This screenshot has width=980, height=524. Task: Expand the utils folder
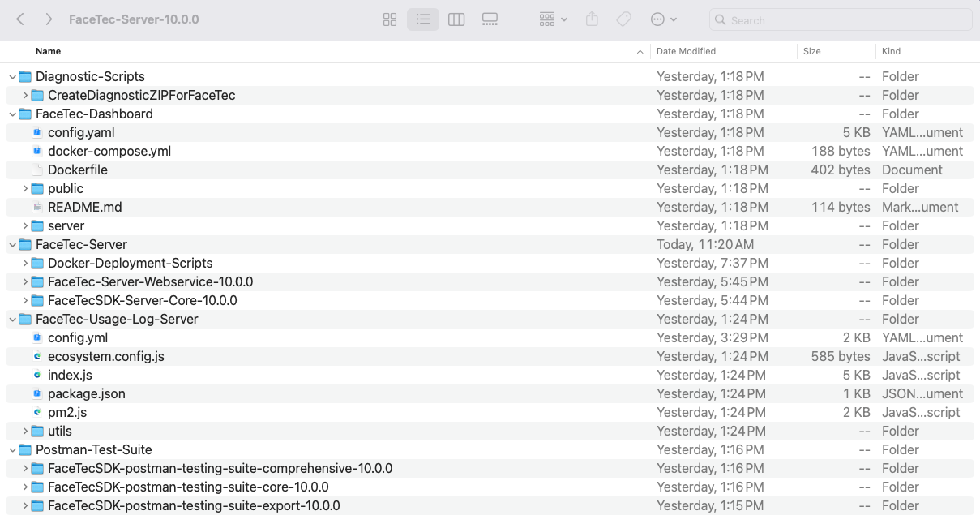pyautogui.click(x=25, y=432)
